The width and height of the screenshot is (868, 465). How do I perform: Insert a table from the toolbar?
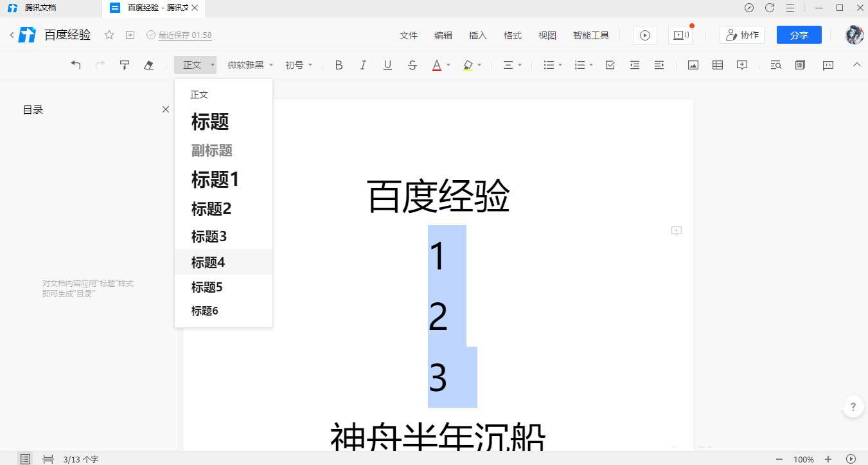(718, 65)
